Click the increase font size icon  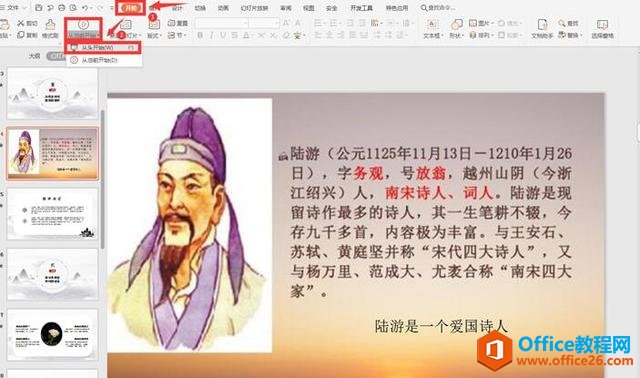tap(286, 23)
